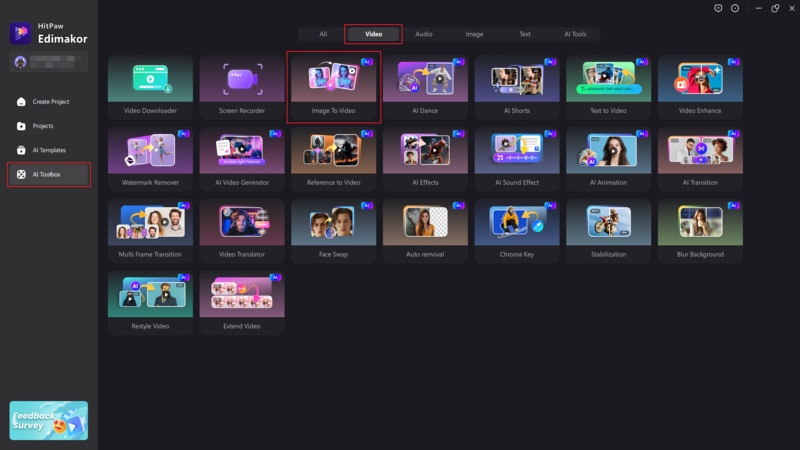Switch to the Audio tab
Viewport: 800px width, 450px height.
click(x=423, y=34)
